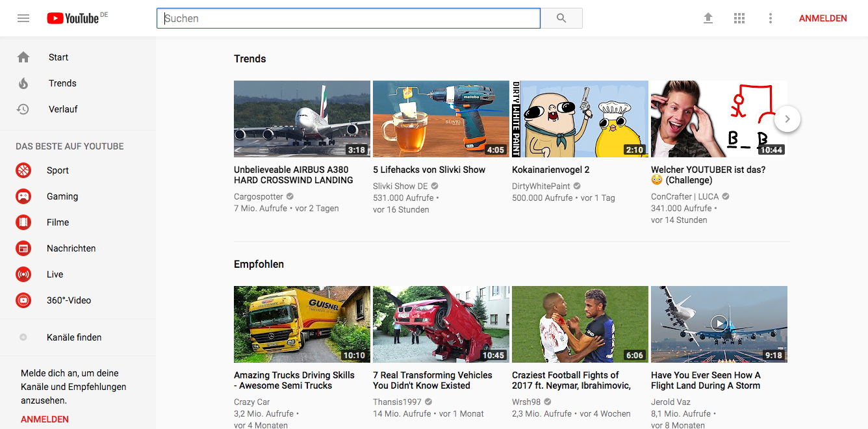
Task: Open Kanäle finden in sidebar
Action: 74,337
